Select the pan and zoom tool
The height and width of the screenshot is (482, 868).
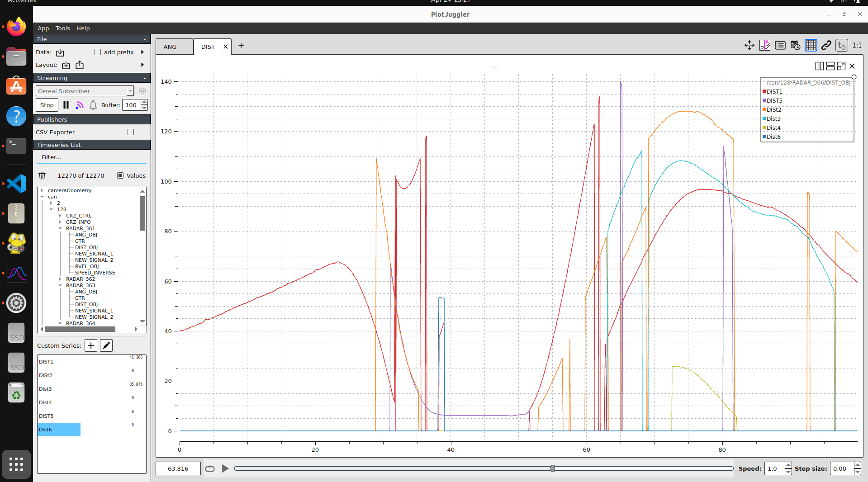tap(749, 45)
